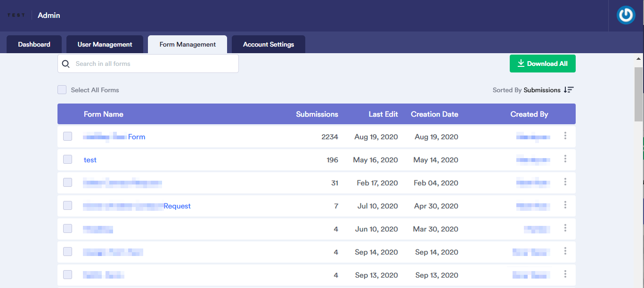Open the User Management tab
The image size is (644, 288).
pyautogui.click(x=105, y=45)
